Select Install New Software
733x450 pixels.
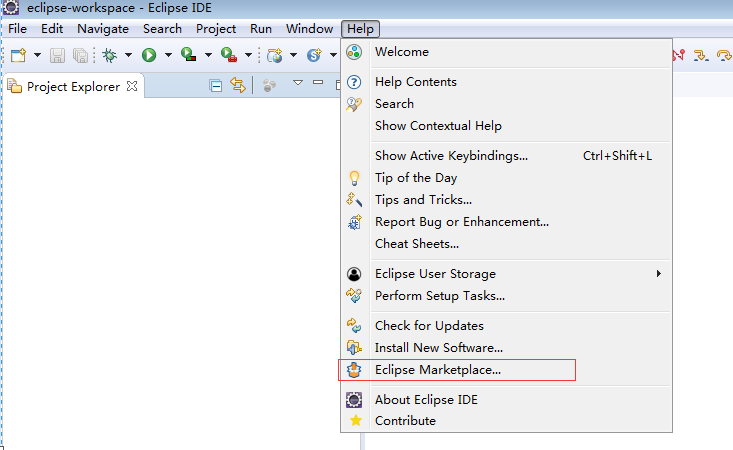pos(506,347)
